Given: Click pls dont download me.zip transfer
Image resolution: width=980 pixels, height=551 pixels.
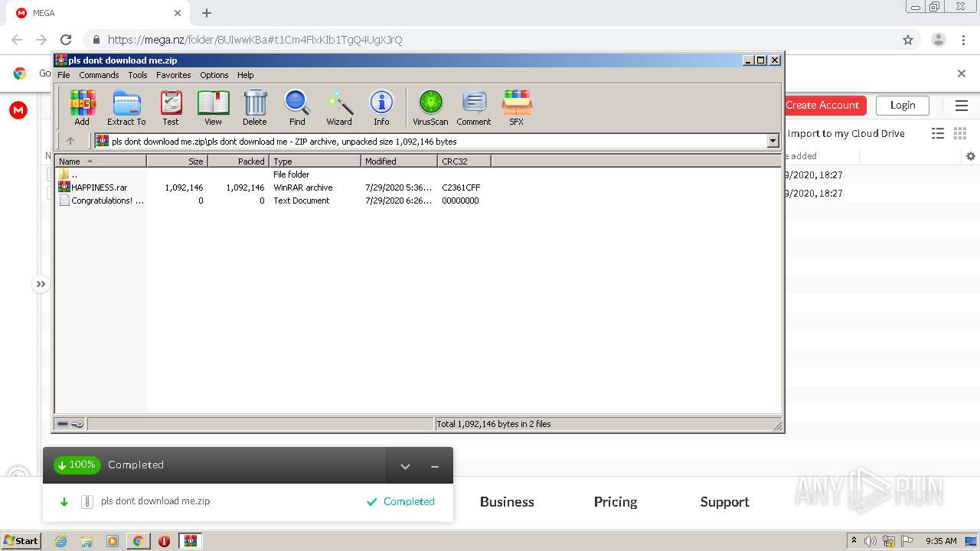Looking at the screenshot, I should point(155,501).
